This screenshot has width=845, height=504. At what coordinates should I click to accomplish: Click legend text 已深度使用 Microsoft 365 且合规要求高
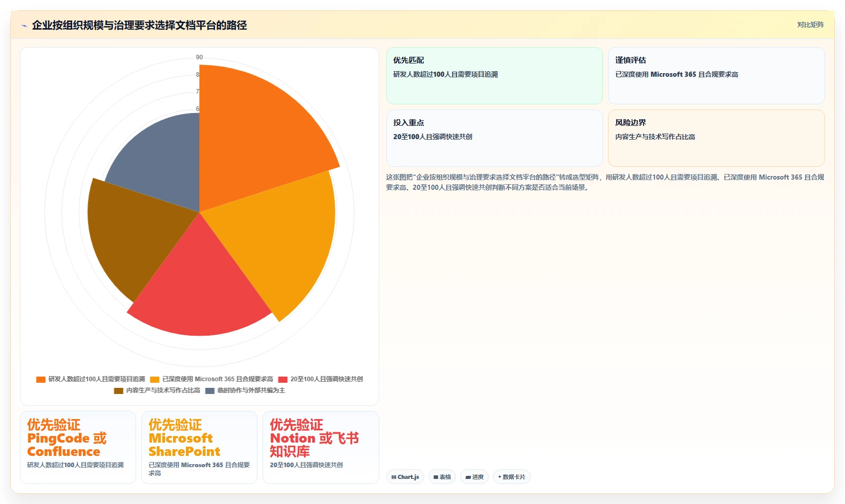[x=218, y=379]
